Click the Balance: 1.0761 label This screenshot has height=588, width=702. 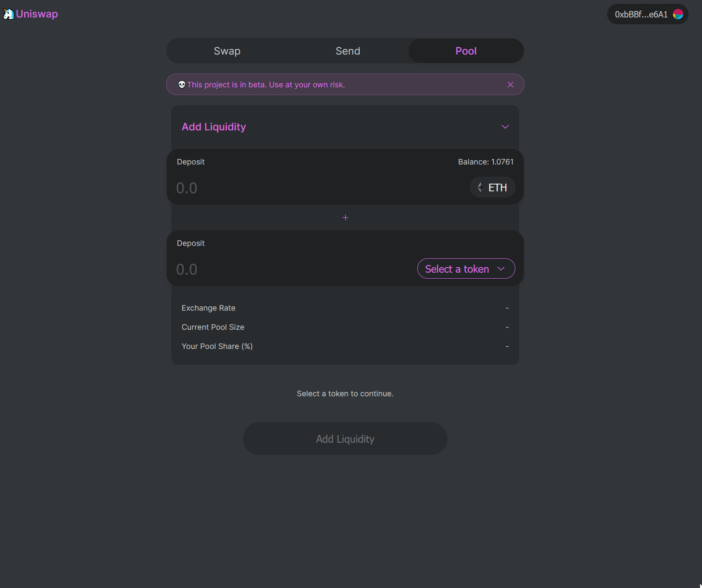pyautogui.click(x=486, y=162)
